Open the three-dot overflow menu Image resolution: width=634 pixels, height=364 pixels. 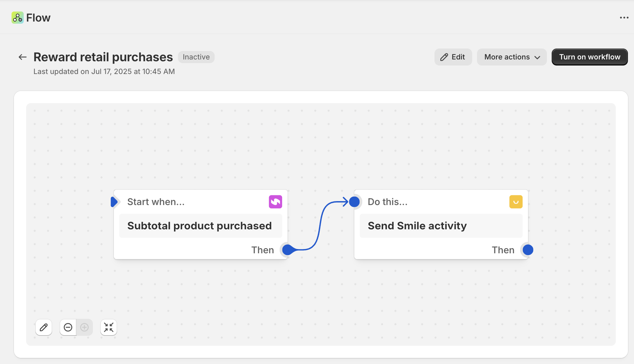[x=624, y=18]
